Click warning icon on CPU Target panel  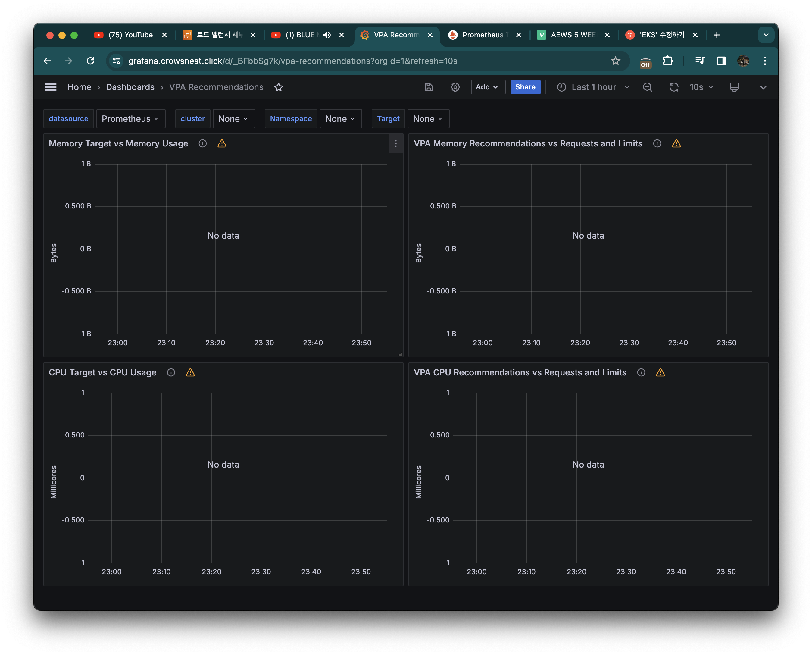pyautogui.click(x=190, y=372)
